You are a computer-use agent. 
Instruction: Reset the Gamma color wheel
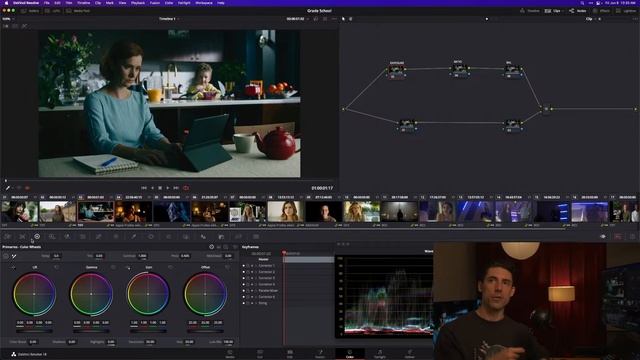tap(113, 267)
